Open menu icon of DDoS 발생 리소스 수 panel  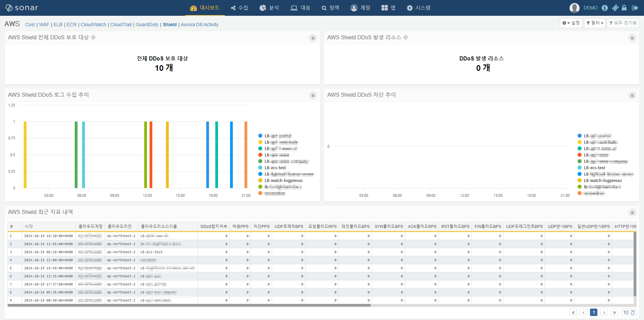[x=632, y=38]
